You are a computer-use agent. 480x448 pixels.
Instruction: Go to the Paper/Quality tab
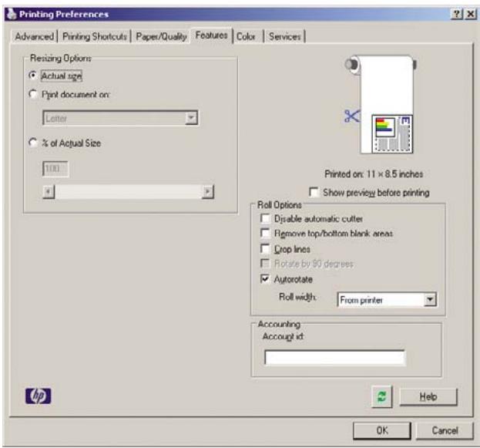(x=161, y=36)
